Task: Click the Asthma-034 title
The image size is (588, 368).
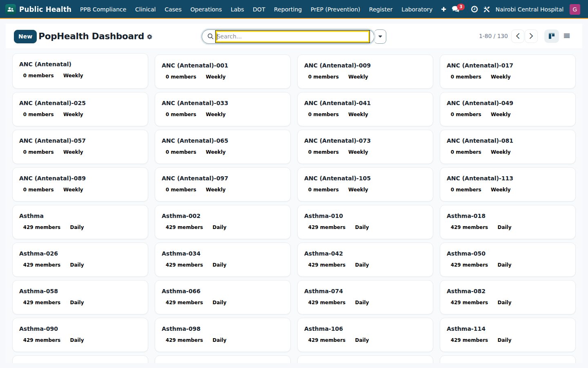Action: (181, 254)
